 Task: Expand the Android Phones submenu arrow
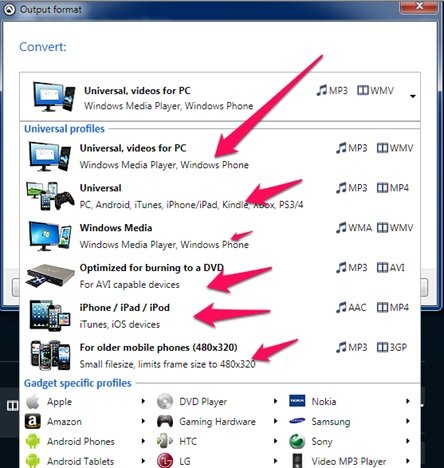(x=143, y=441)
